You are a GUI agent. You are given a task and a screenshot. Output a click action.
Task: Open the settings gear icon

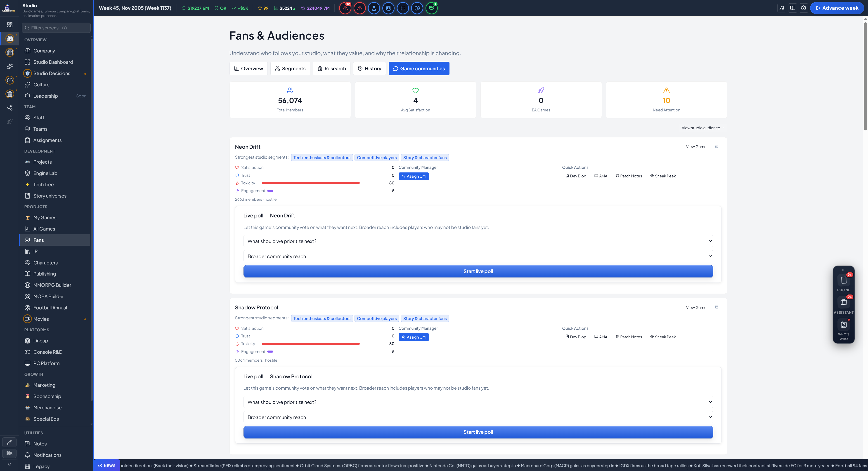point(804,8)
